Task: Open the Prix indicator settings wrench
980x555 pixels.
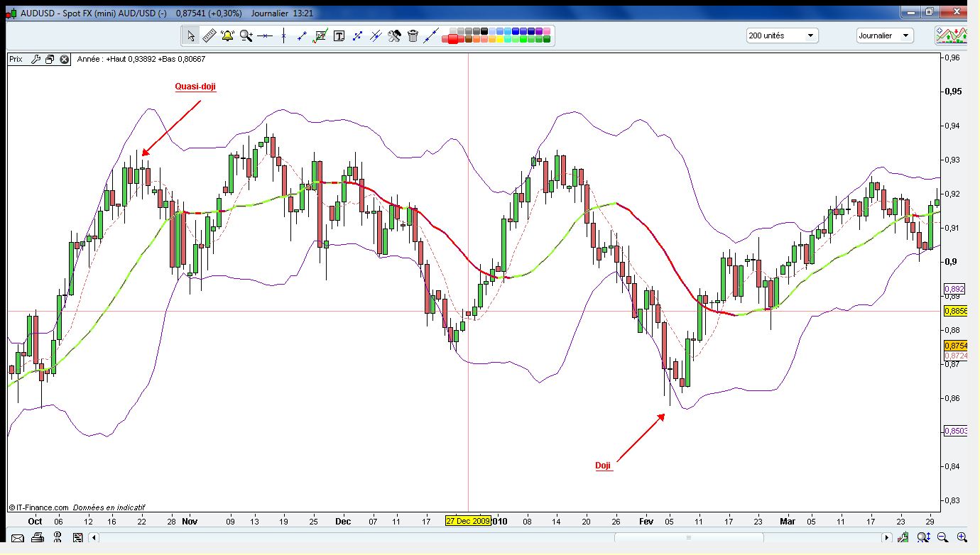Action: click(x=37, y=60)
